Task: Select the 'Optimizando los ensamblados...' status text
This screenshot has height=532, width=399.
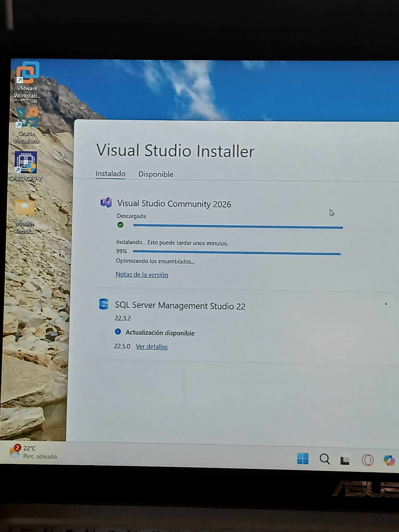Action: [155, 261]
